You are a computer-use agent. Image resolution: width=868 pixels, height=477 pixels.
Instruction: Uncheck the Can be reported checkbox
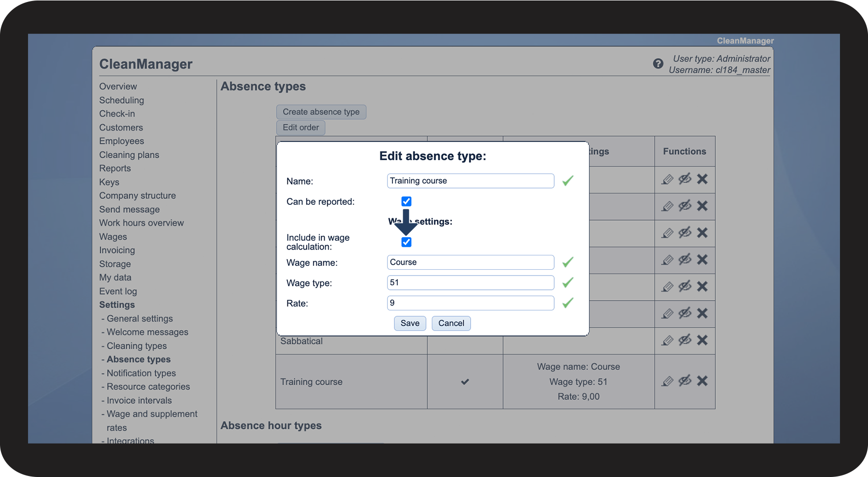(x=406, y=201)
